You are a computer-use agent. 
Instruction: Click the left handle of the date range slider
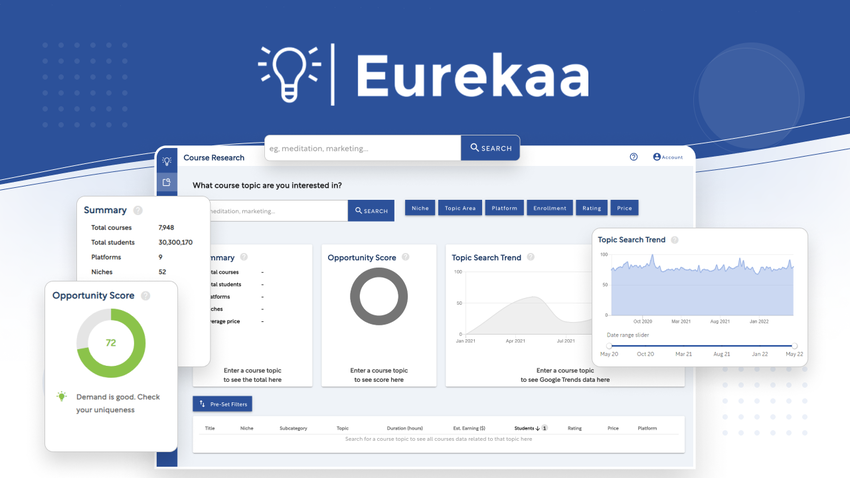(609, 346)
